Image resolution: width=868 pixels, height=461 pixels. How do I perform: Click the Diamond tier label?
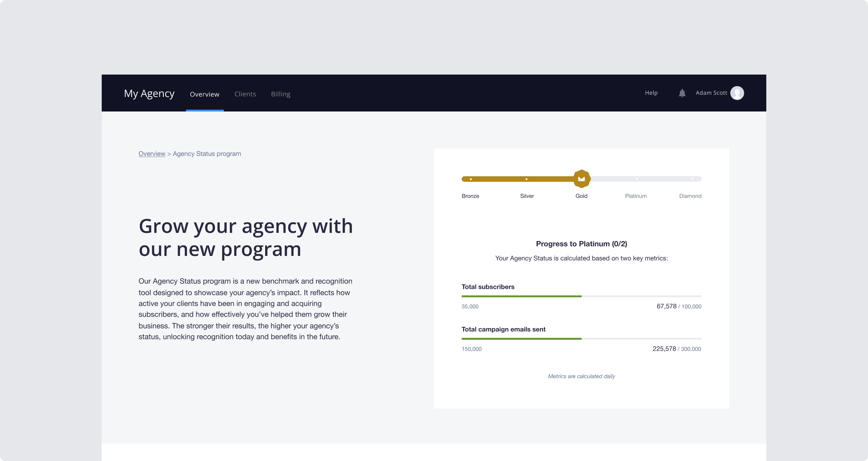tap(690, 196)
